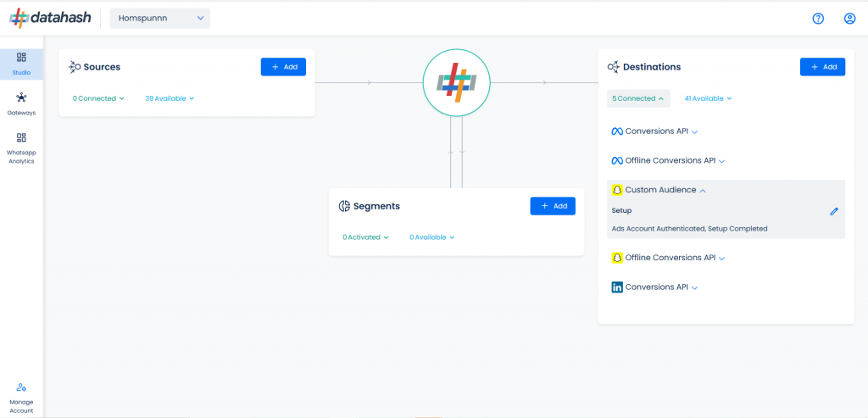Viewport: 868px width, 418px height.
Task: Click the Meta icon beside Conversions API
Action: (617, 131)
